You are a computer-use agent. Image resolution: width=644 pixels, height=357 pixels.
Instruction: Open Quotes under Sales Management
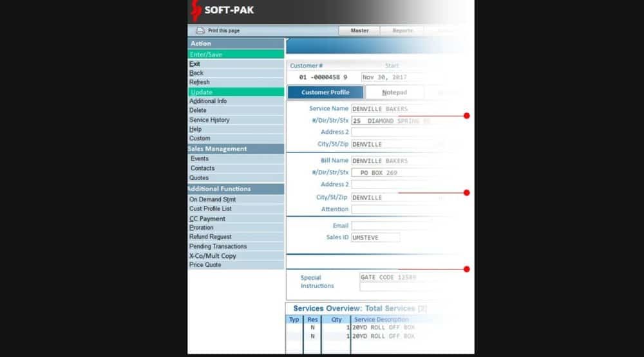click(199, 178)
